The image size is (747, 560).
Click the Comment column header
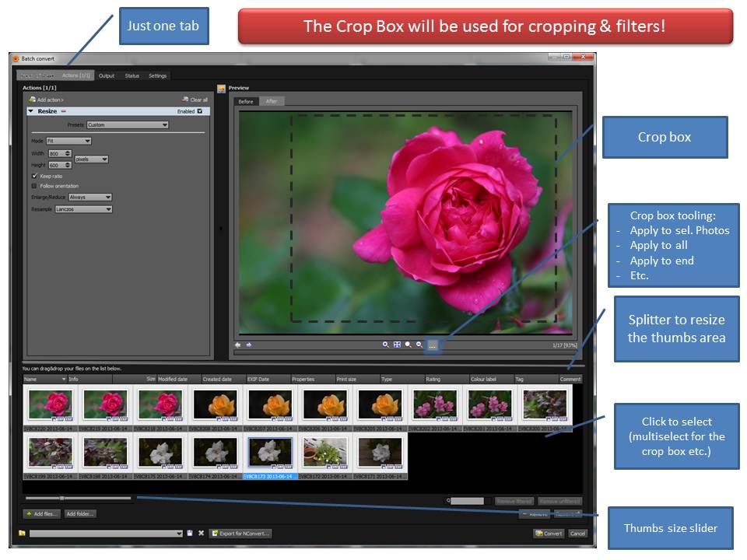(570, 379)
